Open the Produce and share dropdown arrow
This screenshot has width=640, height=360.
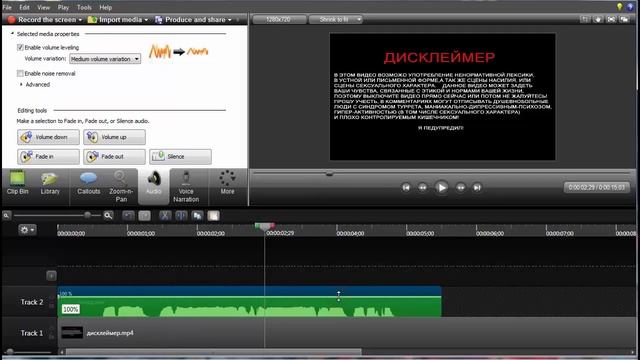(230, 20)
